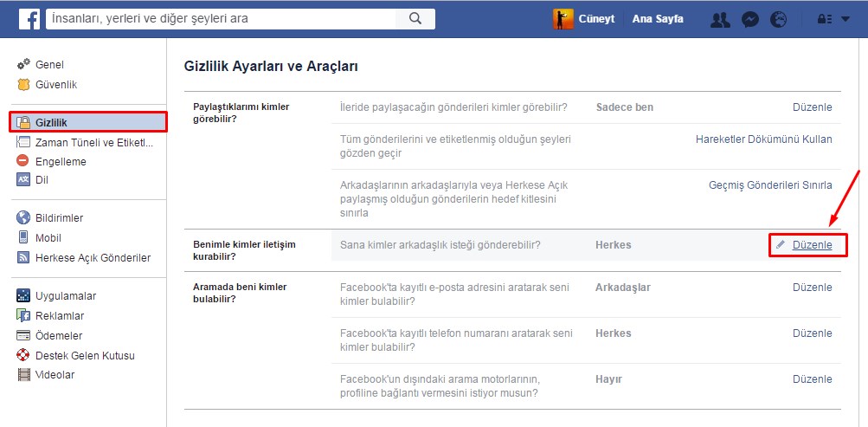Click the Facebook logo icon
The height and width of the screenshot is (427, 868).
(29, 18)
